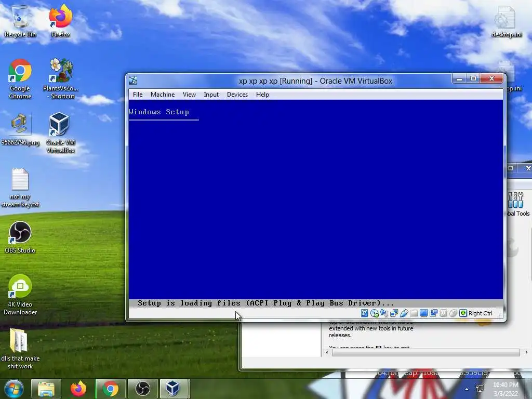
Task: Click the Show desktop strip beside the clock
Action: (528, 389)
